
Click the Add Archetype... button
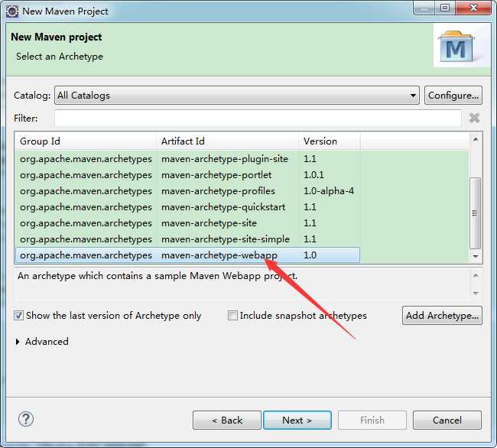(442, 315)
